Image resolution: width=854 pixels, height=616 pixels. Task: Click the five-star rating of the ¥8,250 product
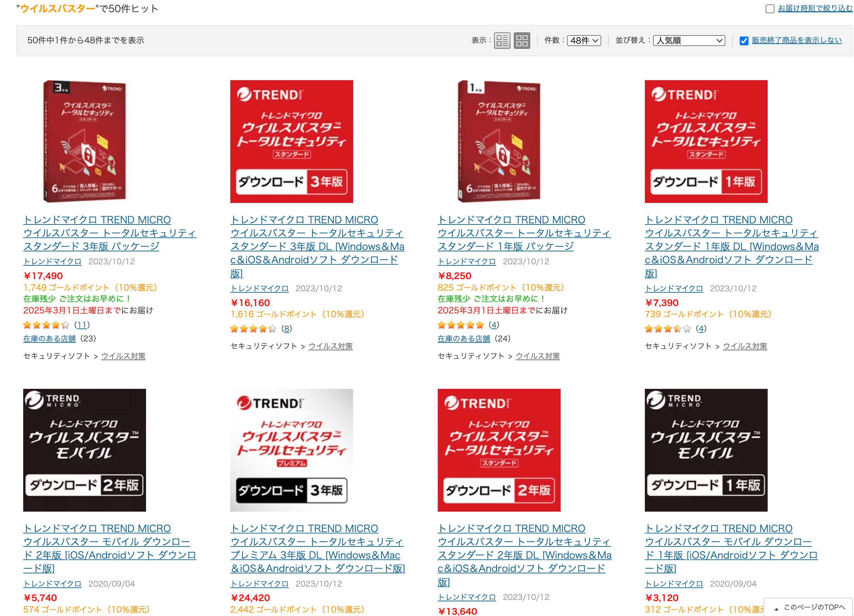point(461,325)
